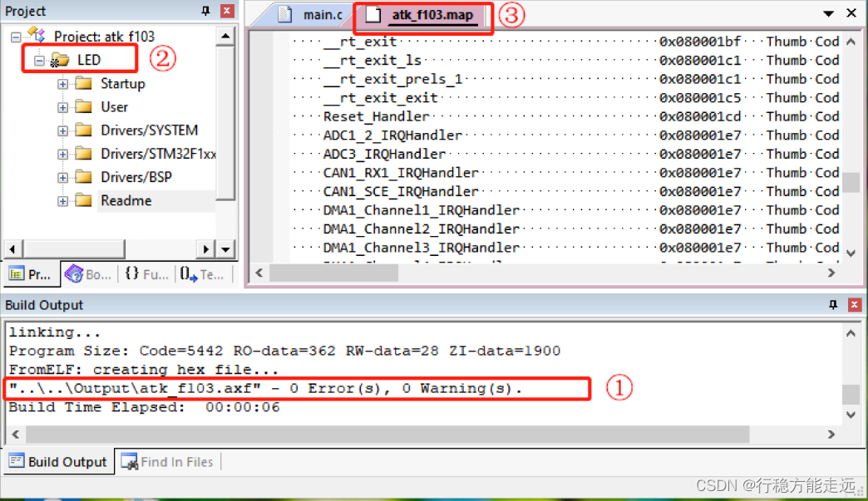Expand the Startup folder
The image size is (868, 501).
point(62,84)
